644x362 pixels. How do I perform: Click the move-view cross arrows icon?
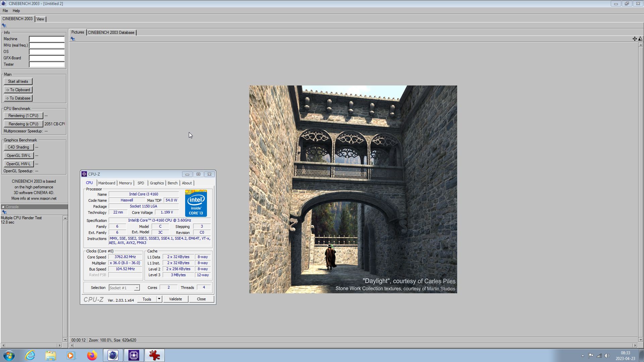coord(635,39)
